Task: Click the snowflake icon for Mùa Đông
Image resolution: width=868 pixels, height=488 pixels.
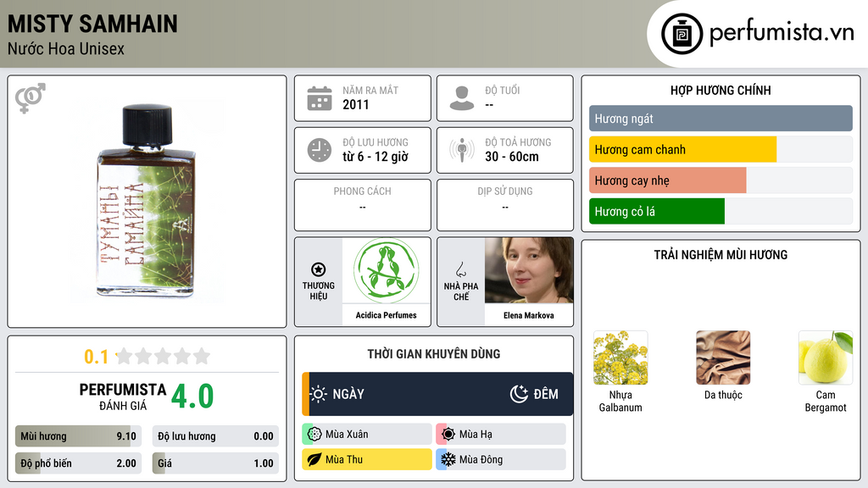Action: 448,459
